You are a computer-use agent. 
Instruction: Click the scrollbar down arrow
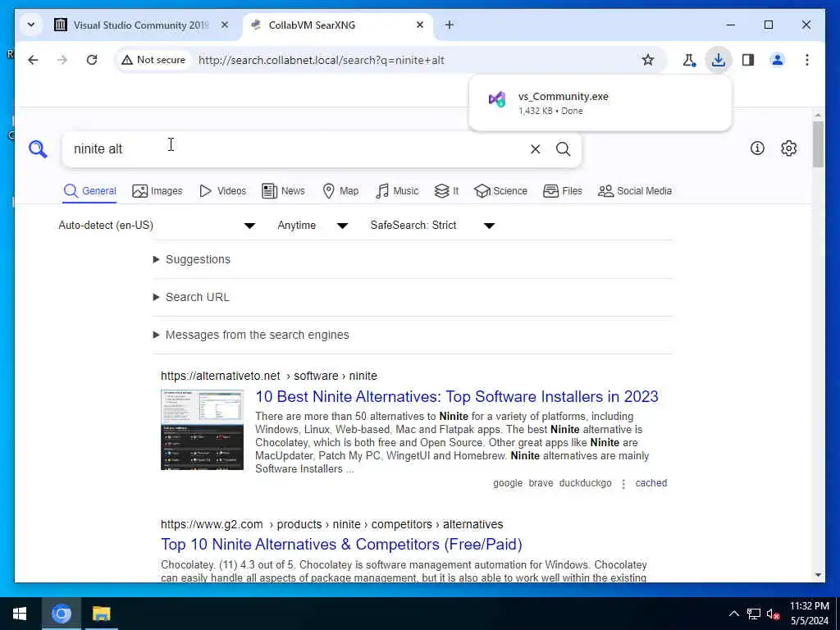[818, 575]
